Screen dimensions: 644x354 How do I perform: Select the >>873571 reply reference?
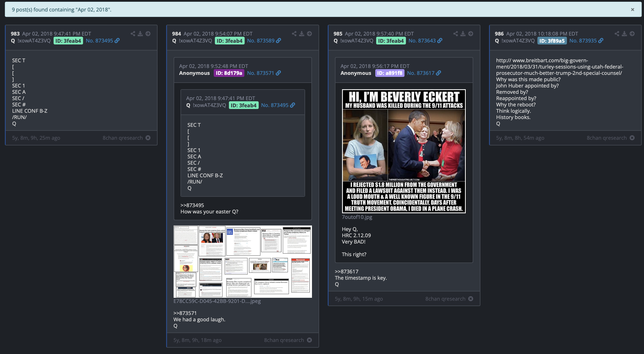pos(185,313)
